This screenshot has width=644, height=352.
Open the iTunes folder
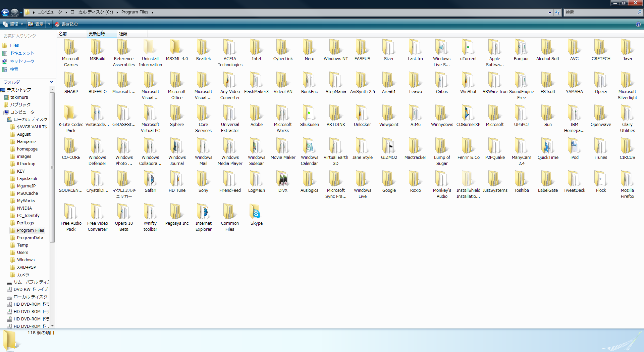coord(601,149)
